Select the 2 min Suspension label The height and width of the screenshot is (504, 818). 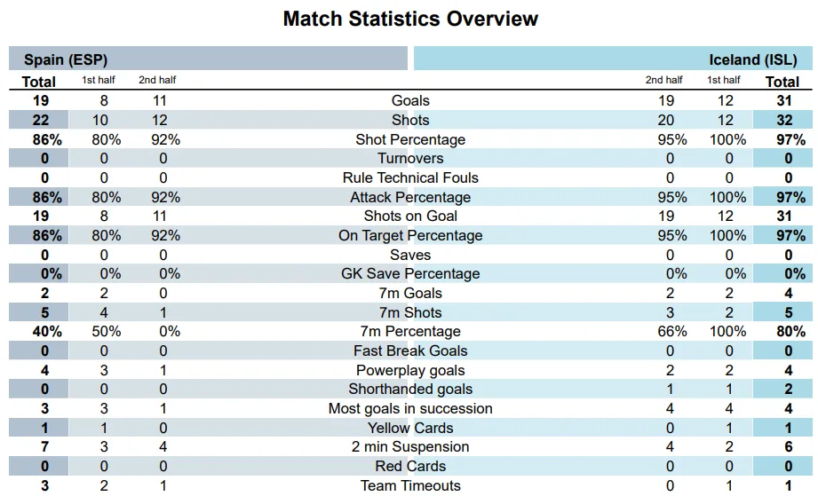pyautogui.click(x=410, y=447)
